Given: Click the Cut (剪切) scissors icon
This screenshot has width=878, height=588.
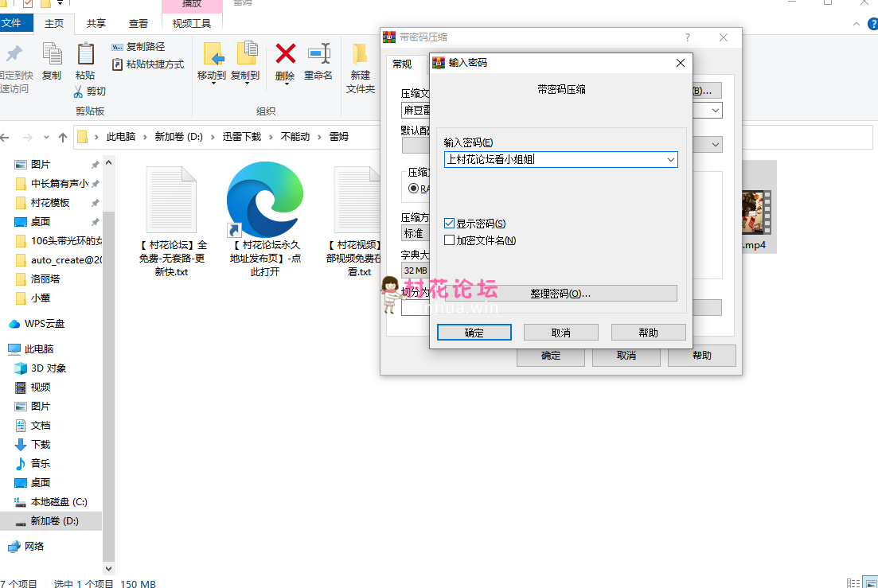Looking at the screenshot, I should coord(78,92).
